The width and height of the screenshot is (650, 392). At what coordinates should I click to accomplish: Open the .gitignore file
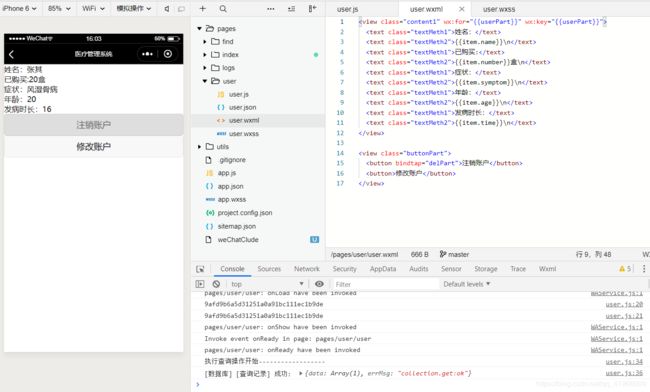pos(232,160)
